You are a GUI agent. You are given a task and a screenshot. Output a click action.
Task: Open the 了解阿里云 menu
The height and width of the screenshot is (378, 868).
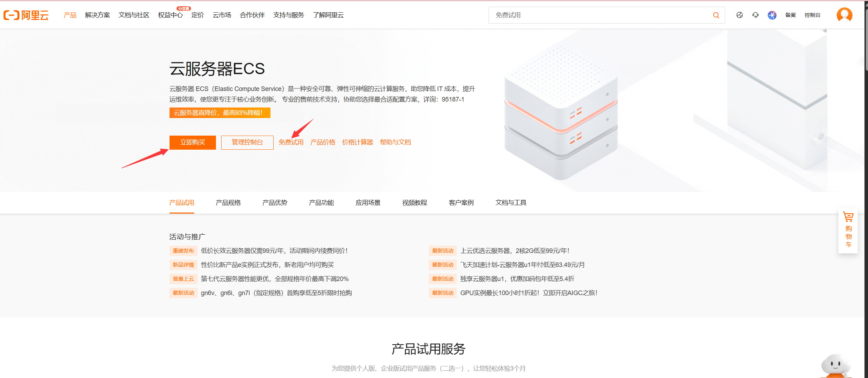(x=328, y=15)
